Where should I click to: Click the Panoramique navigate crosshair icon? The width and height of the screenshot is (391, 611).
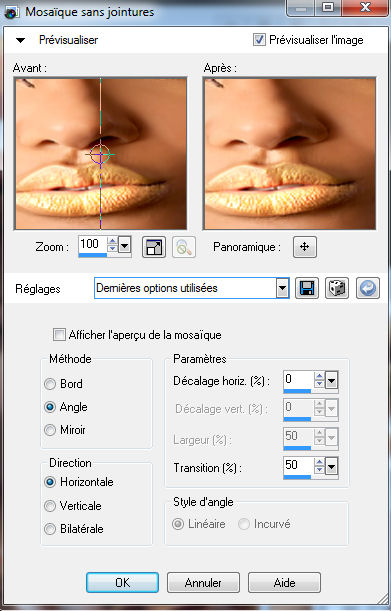click(304, 247)
